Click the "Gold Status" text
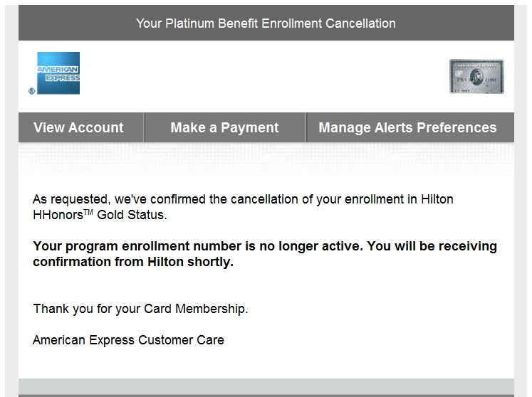Image resolution: width=532 pixels, height=397 pixels. coord(140,215)
